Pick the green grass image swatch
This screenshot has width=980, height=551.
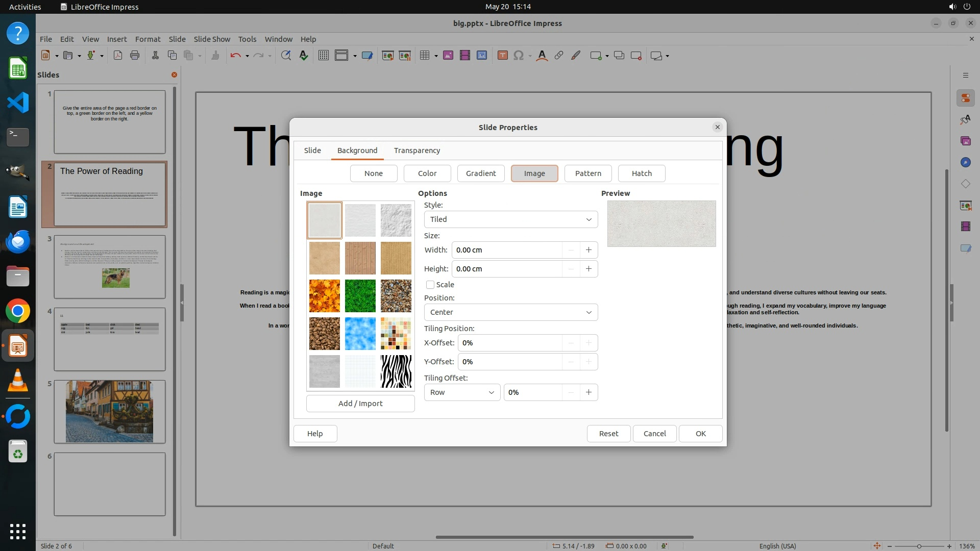click(360, 296)
